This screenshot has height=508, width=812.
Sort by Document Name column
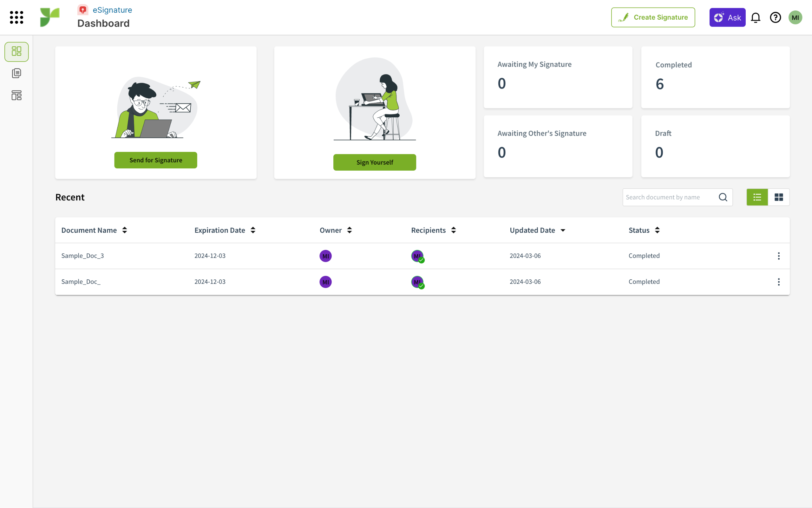[x=125, y=230]
